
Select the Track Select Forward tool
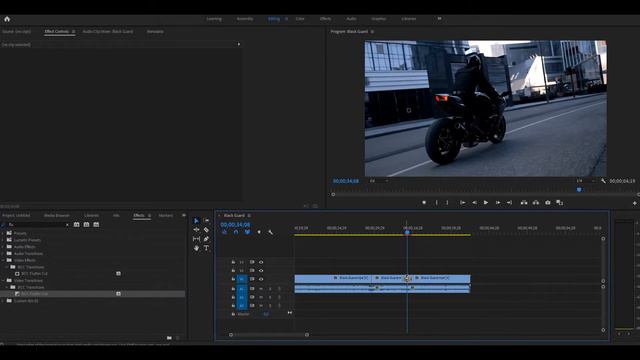(x=207, y=221)
